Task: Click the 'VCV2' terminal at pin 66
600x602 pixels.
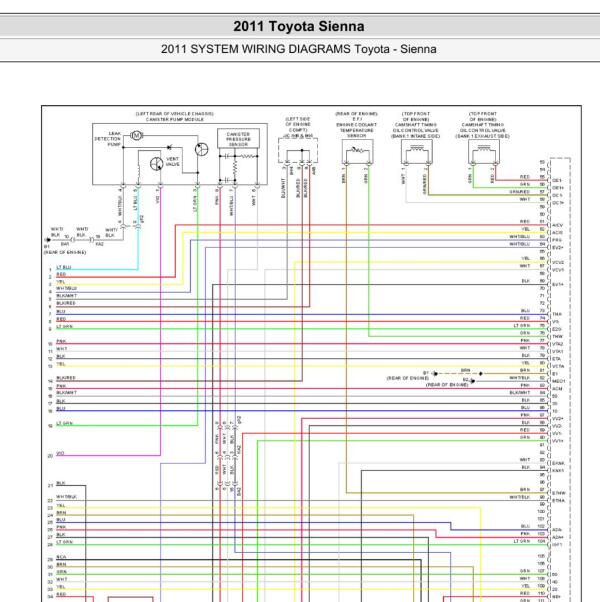Action: pos(558,263)
